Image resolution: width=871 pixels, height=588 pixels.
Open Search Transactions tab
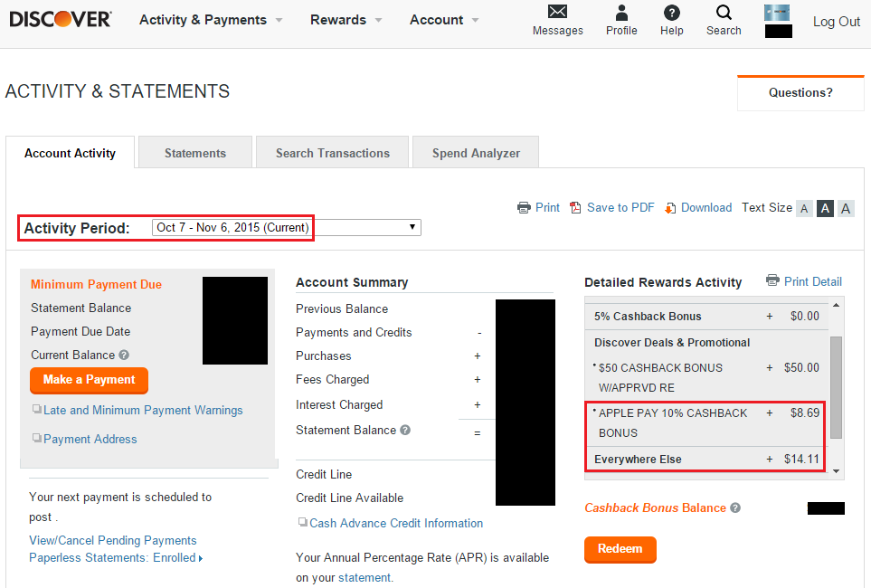click(x=332, y=153)
